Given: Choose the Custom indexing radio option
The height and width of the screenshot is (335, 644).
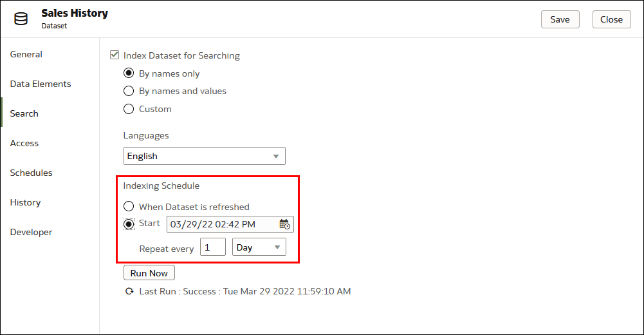Looking at the screenshot, I should coord(129,109).
